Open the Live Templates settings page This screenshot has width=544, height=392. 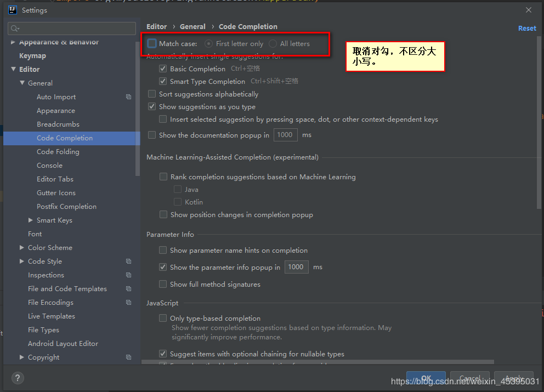[52, 316]
